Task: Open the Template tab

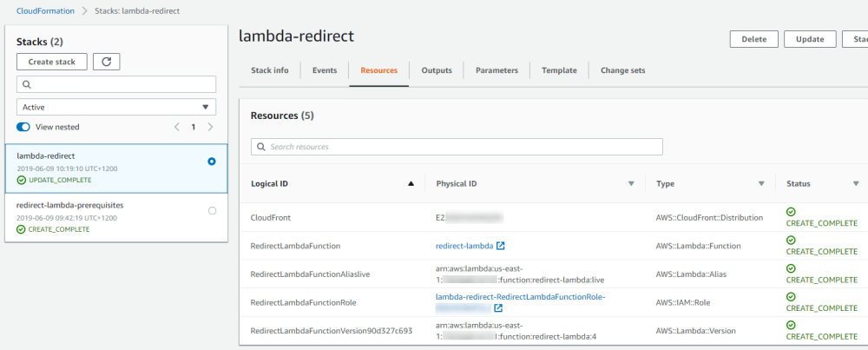Action: [559, 70]
